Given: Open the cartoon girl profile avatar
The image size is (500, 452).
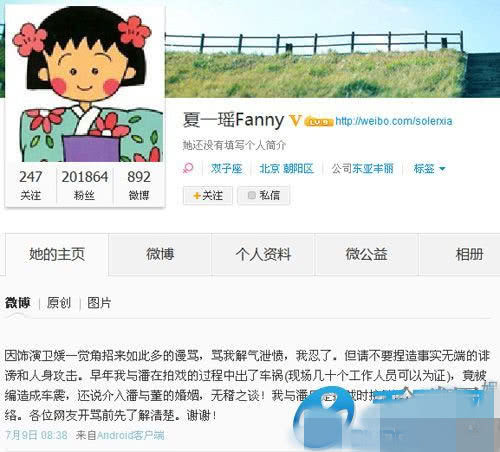Looking at the screenshot, I should pyautogui.click(x=85, y=84).
